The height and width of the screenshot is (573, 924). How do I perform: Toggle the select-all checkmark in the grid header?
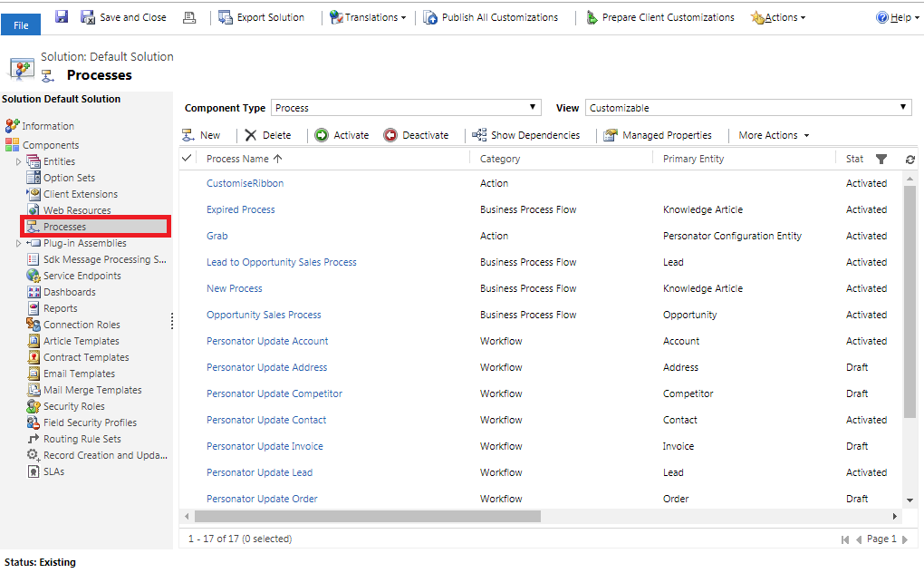188,158
